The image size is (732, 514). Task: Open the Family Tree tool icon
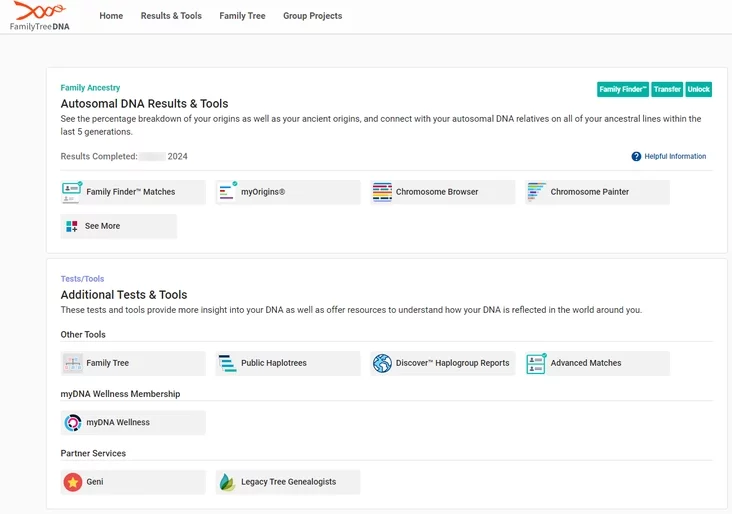(72, 363)
